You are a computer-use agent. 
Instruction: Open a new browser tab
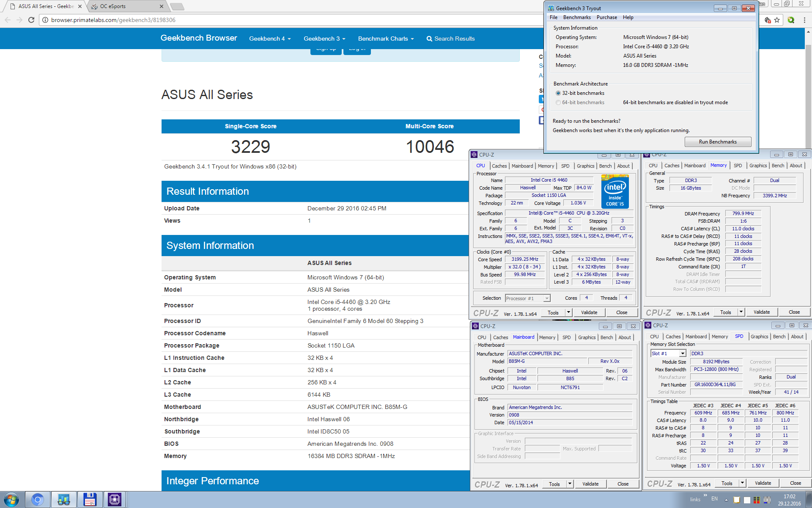(177, 6)
